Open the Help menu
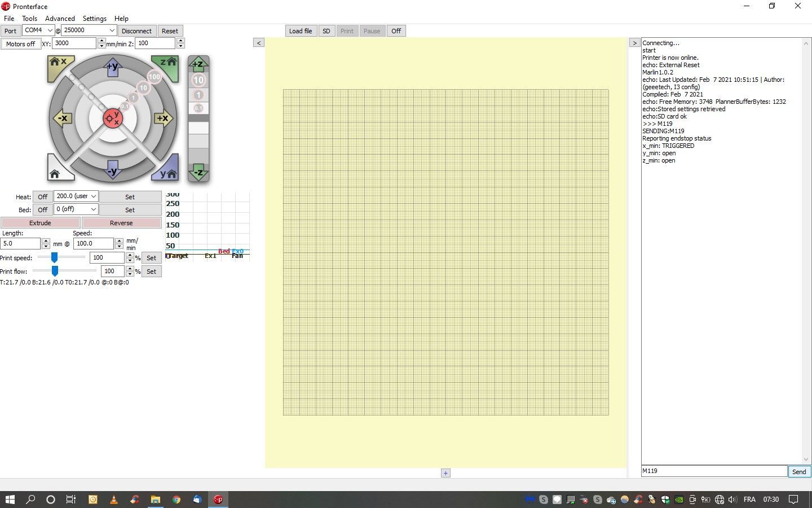Image resolution: width=812 pixels, height=508 pixels. point(121,19)
